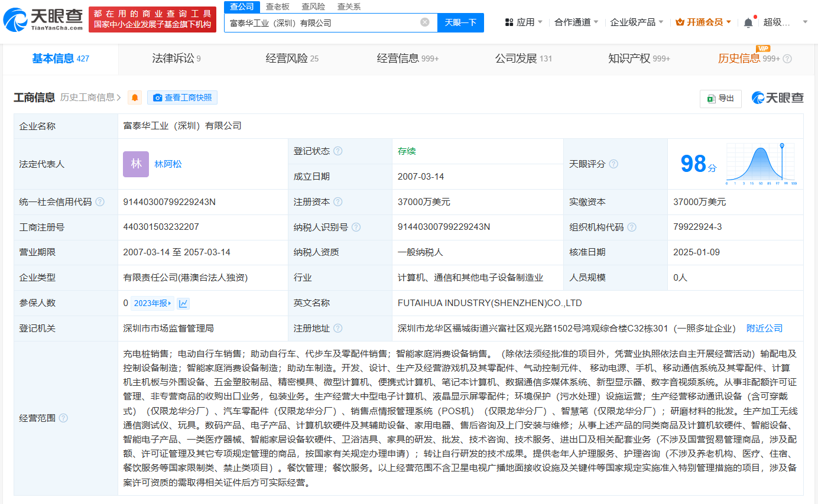Click the 天眼一下 search button
The width and height of the screenshot is (818, 504).
click(x=460, y=22)
